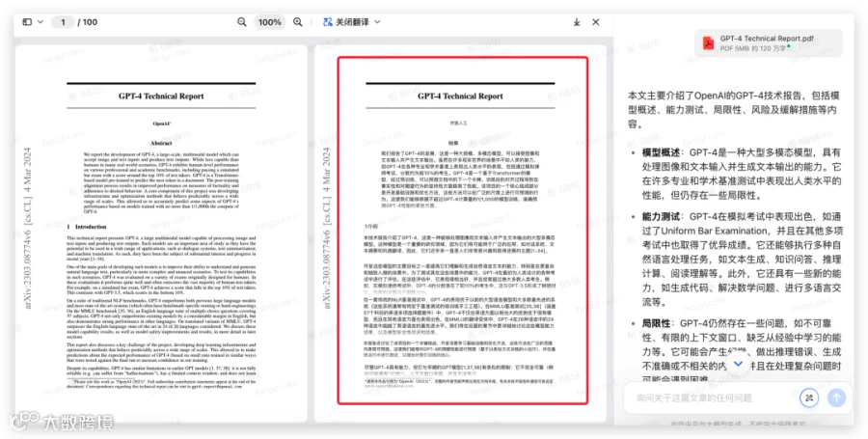Click the '/ 100' total pages text
Screen dimensions: 868x439
click(x=88, y=22)
